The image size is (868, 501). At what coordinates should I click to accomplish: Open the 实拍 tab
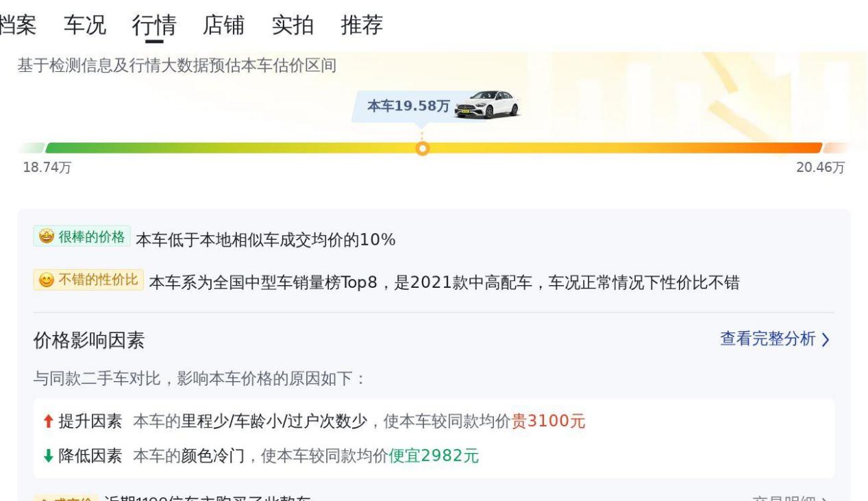click(x=293, y=25)
